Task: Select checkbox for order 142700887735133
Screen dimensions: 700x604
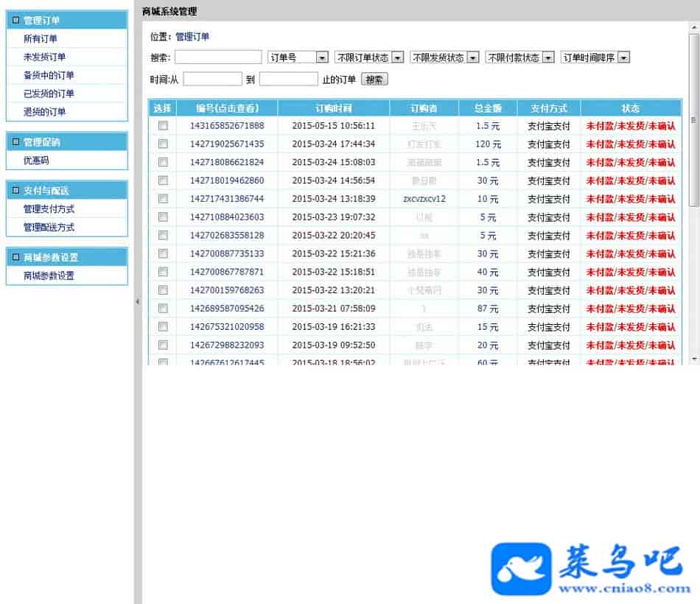Action: click(163, 253)
